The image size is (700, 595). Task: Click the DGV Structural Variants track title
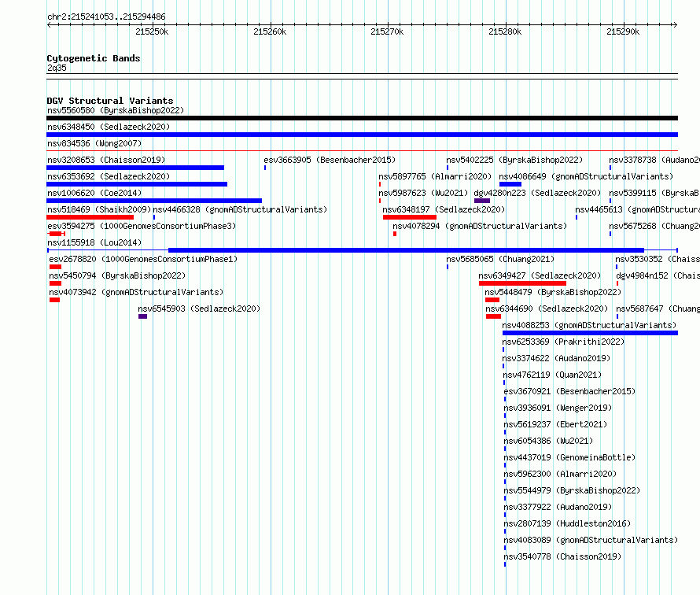pyautogui.click(x=110, y=101)
